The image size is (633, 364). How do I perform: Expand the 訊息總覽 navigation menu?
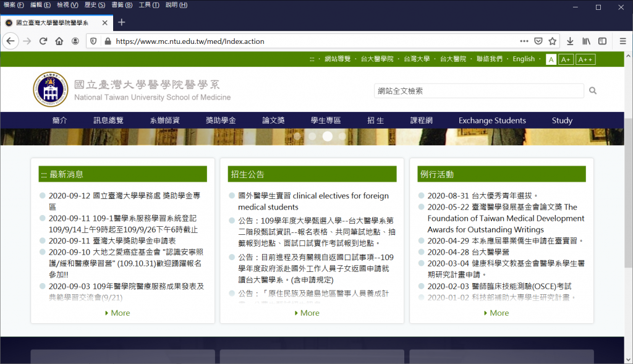[108, 121]
